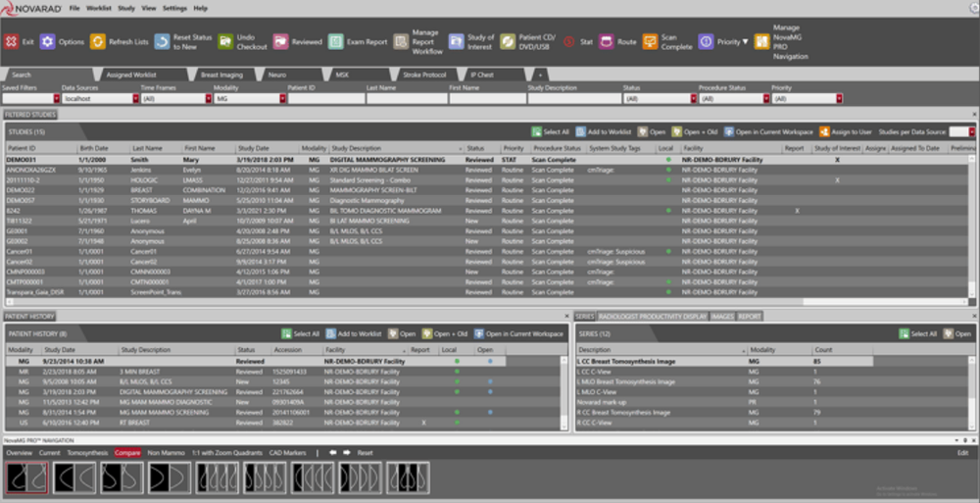Image resolution: width=980 pixels, height=503 pixels.
Task: Click Select All in Studies panel
Action: point(550,132)
